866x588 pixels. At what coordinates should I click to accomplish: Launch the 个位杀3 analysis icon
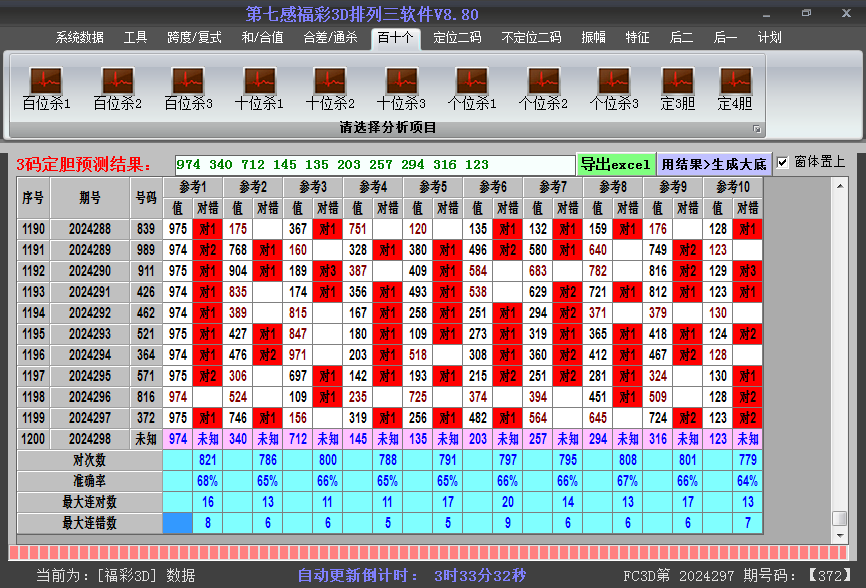614,88
